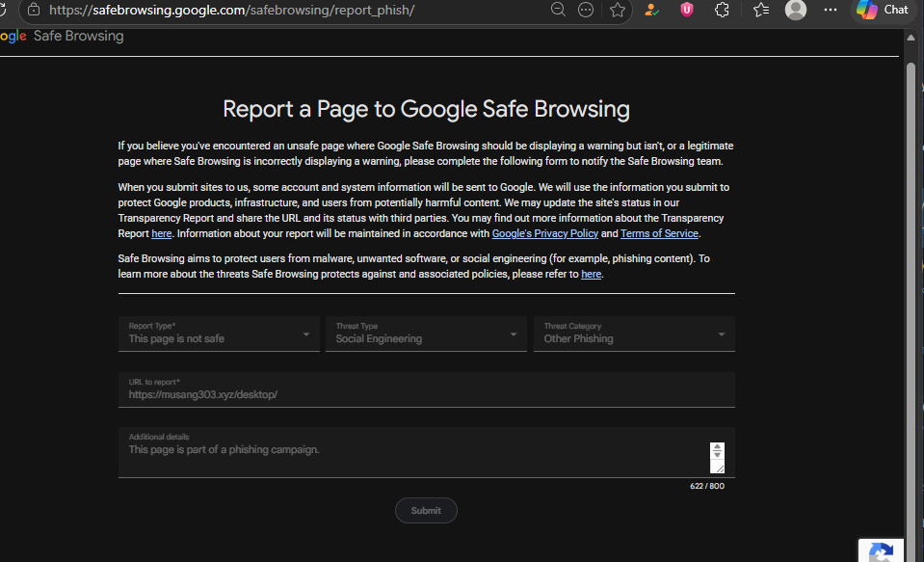
Task: Click the textarea scroll up arrow
Action: point(717,447)
